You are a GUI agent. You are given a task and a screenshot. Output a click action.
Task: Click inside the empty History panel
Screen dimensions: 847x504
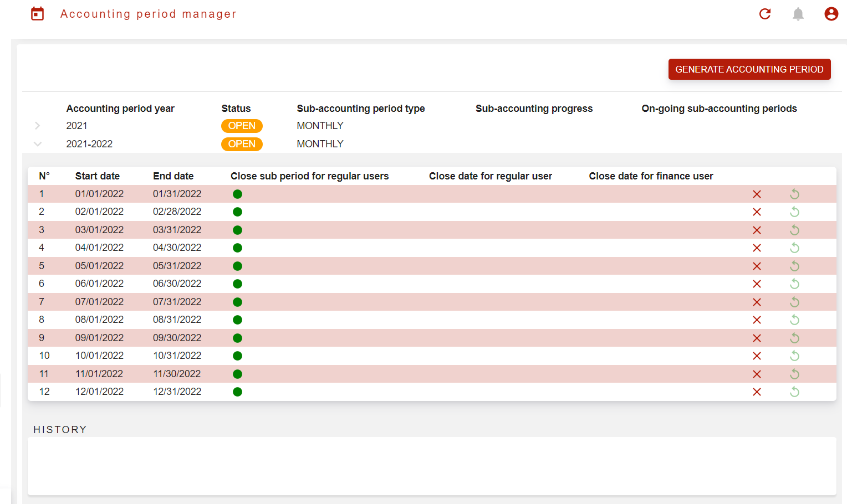431,466
